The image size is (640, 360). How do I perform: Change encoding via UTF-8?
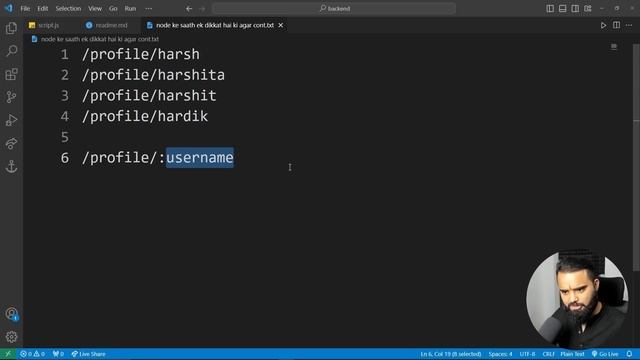(x=527, y=354)
